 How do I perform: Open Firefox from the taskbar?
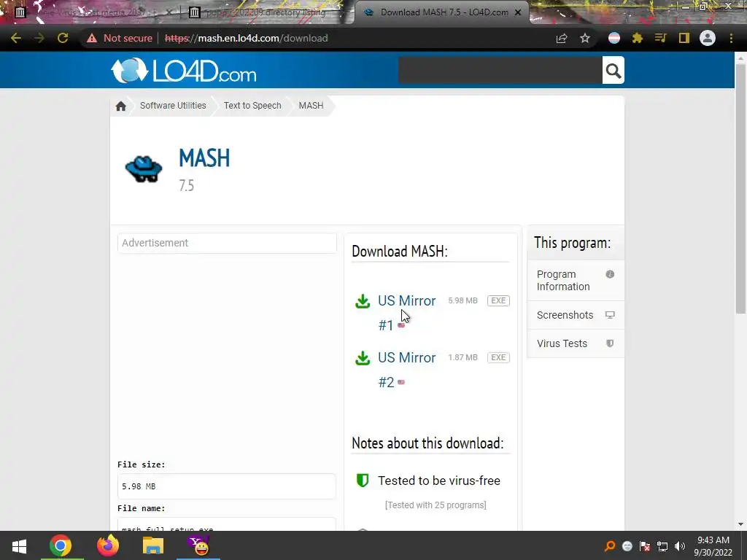[x=108, y=545]
